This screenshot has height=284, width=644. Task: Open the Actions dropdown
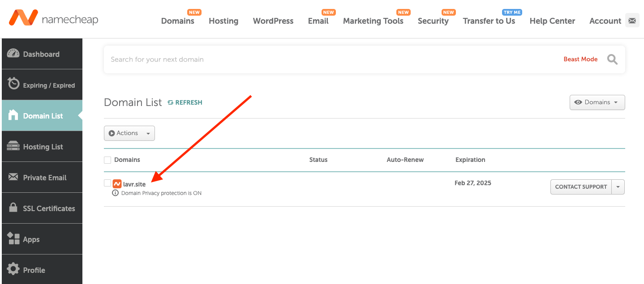click(x=129, y=133)
